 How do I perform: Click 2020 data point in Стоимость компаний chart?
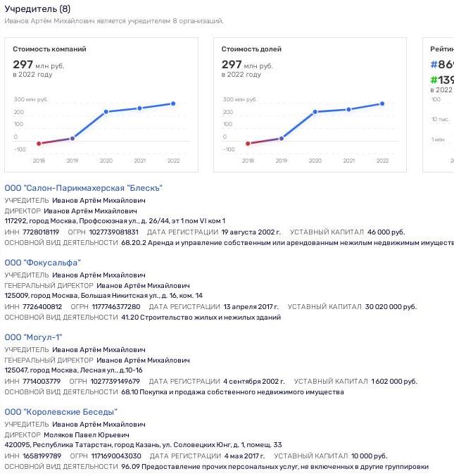(x=106, y=112)
